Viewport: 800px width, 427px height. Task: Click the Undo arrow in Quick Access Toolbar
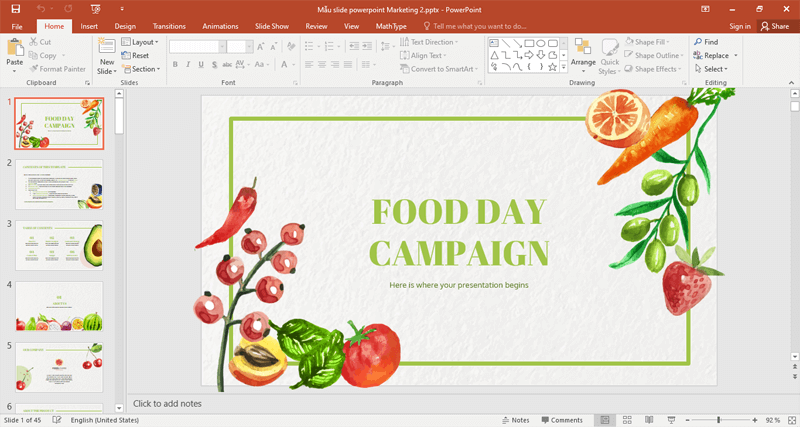pos(41,9)
